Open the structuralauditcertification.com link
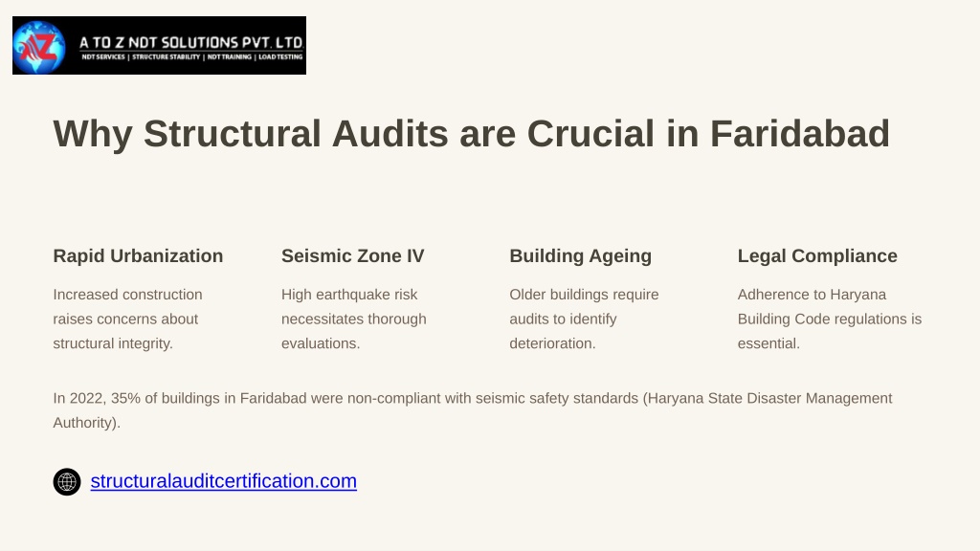Image resolution: width=980 pixels, height=551 pixels. click(224, 481)
